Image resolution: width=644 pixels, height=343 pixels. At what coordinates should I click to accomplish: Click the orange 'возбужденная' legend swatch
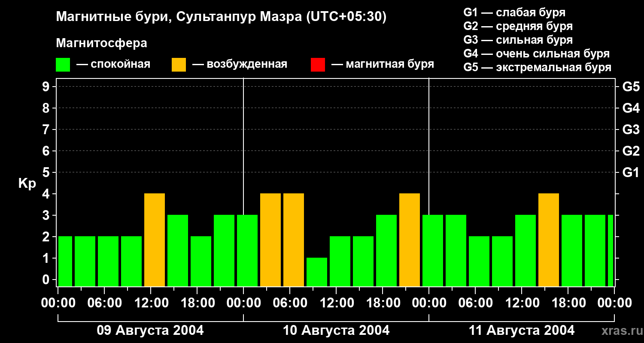[179, 65]
